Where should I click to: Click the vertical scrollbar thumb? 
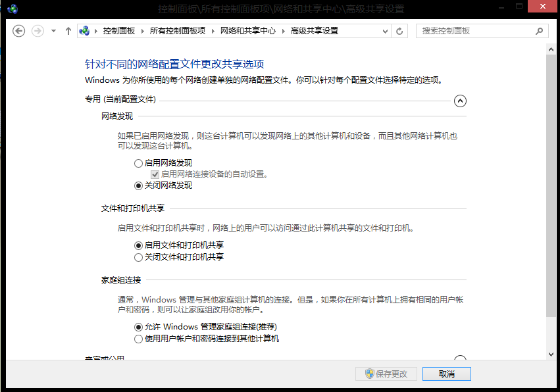551,185
